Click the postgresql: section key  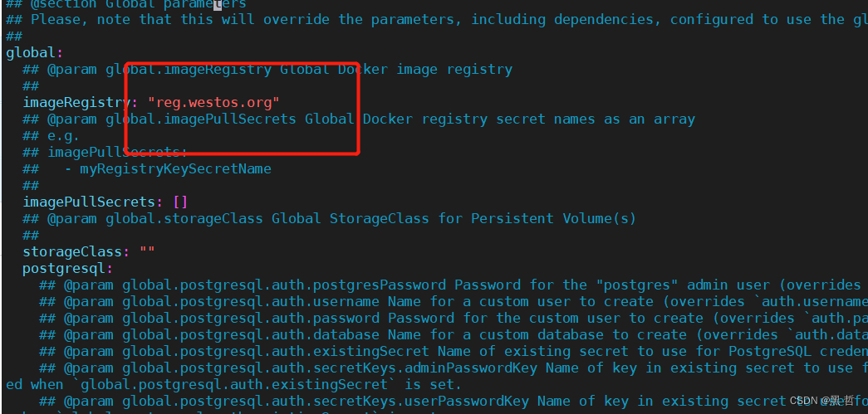click(67, 269)
